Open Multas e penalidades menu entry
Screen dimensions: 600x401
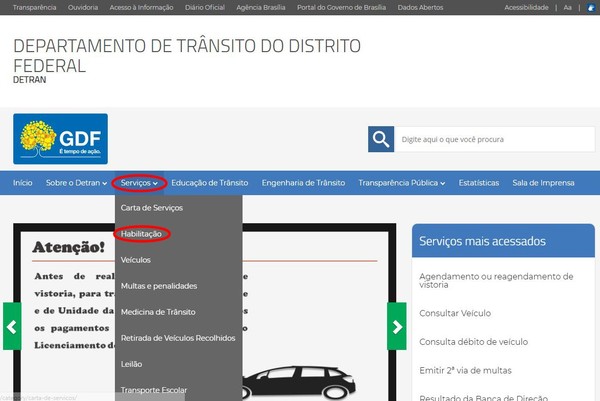tap(159, 286)
